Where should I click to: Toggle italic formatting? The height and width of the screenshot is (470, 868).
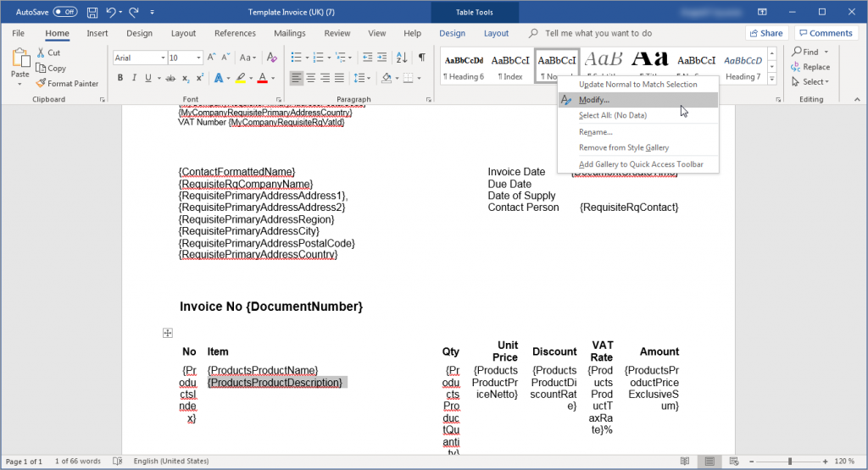tap(134, 78)
